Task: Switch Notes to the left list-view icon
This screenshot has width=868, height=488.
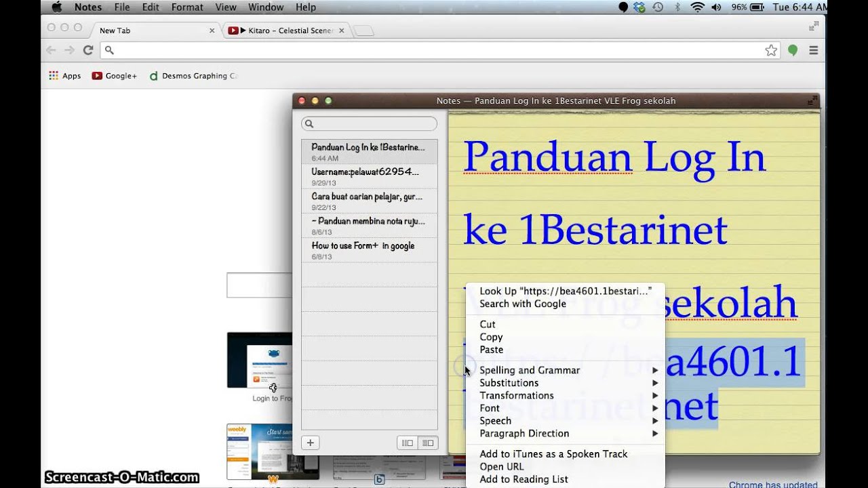Action: point(407,443)
